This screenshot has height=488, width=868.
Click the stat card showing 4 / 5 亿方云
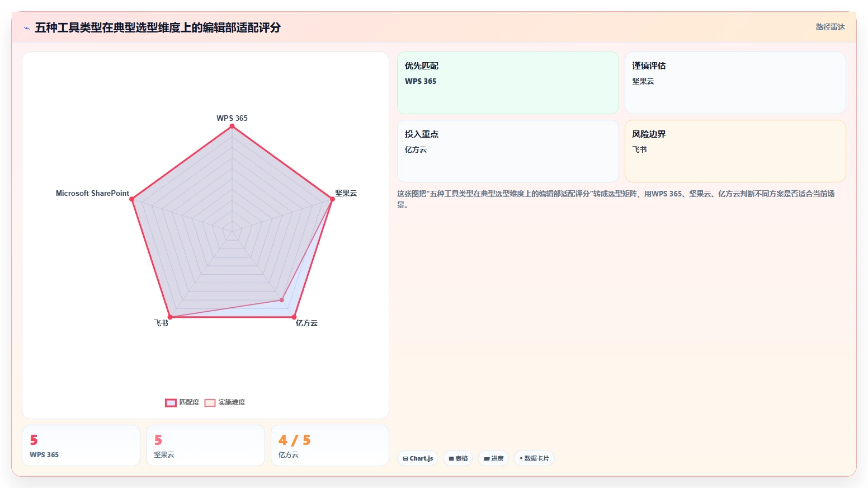(x=330, y=445)
